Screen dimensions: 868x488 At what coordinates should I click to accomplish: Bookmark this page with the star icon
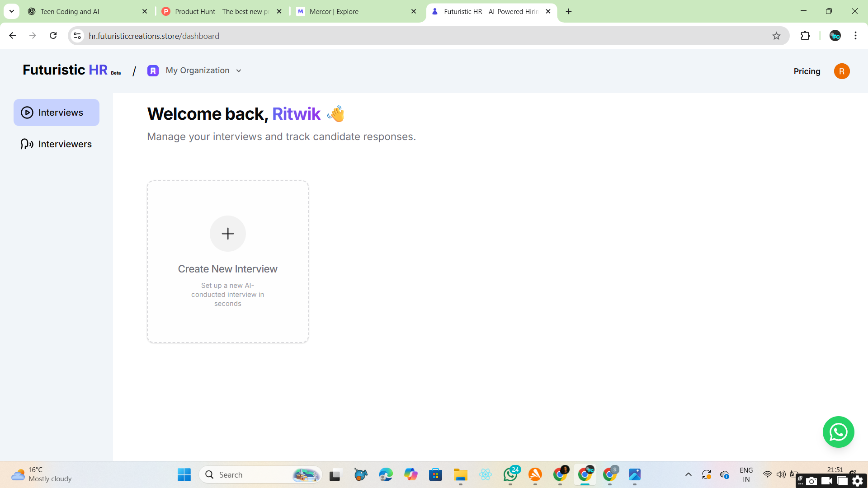(x=776, y=36)
